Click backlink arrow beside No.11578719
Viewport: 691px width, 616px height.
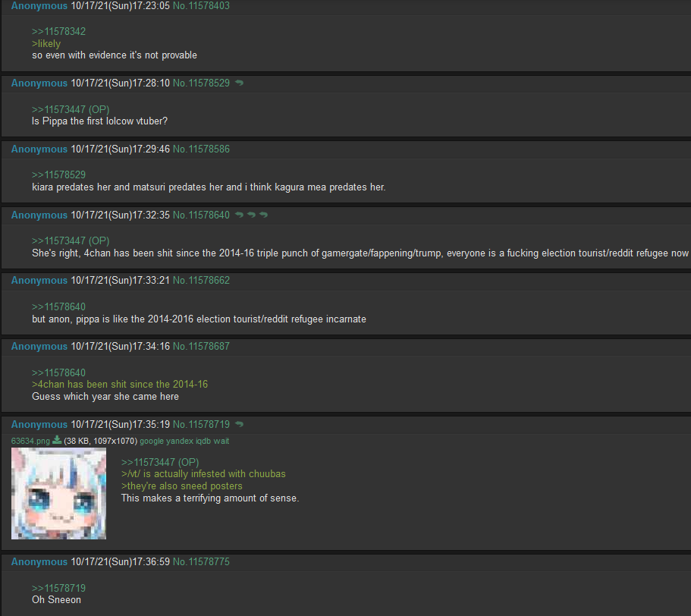click(x=239, y=424)
